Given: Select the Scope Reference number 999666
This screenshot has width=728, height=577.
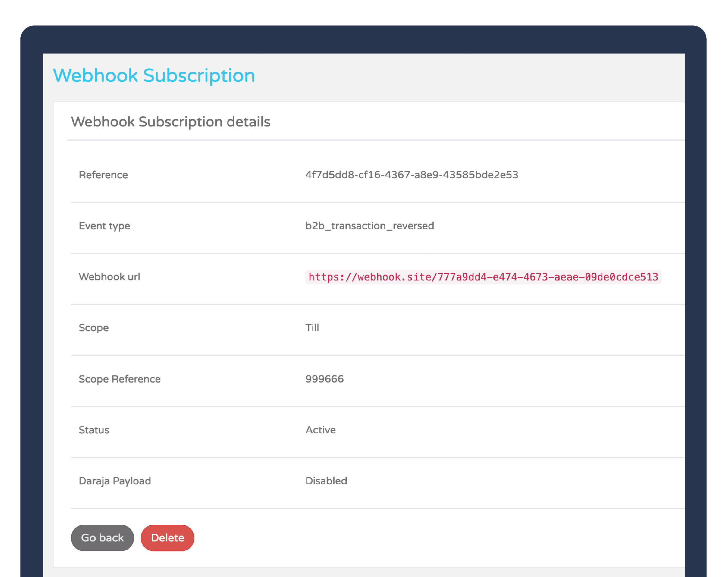Looking at the screenshot, I should tap(324, 379).
